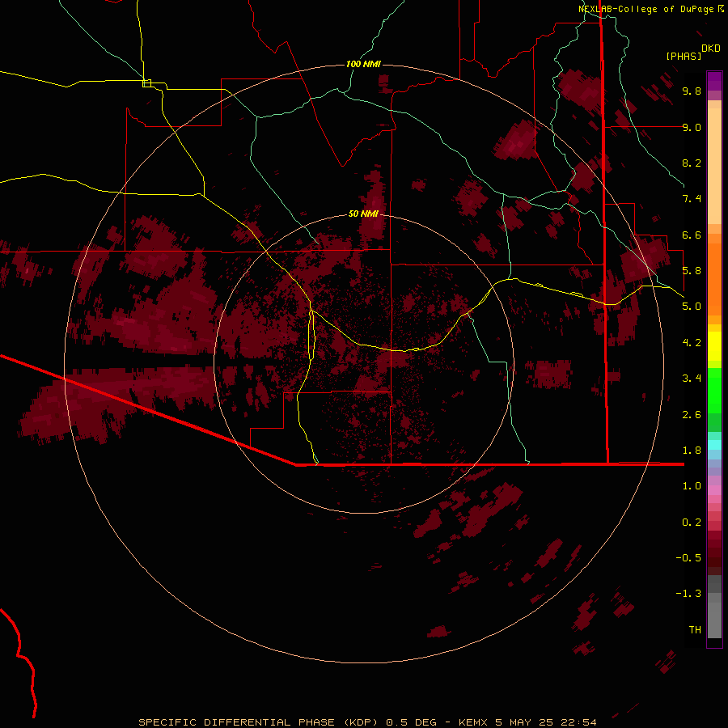Viewport: 728px width, 728px height.
Task: Click the 5.8 color scale label
Action: point(692,271)
